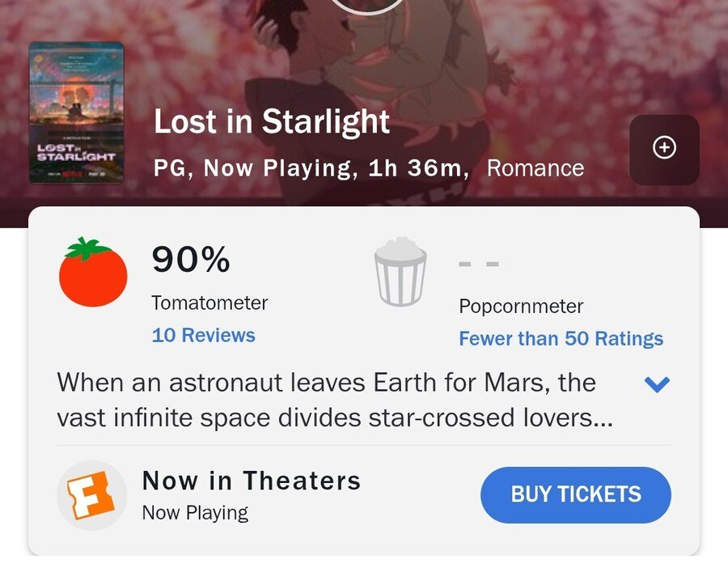Click the gray Popcornmeter bucket icon
The width and height of the screenshot is (728, 568).
400,272
